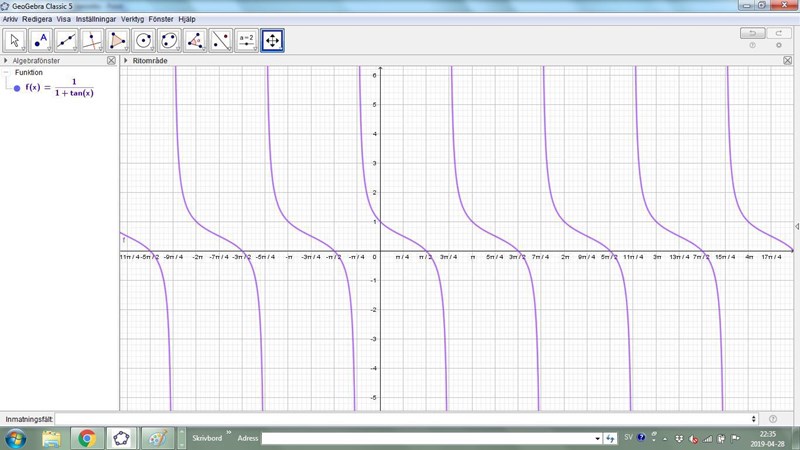The height and width of the screenshot is (450, 800).
Task: Select the Circle with center tool
Action: coord(144,41)
